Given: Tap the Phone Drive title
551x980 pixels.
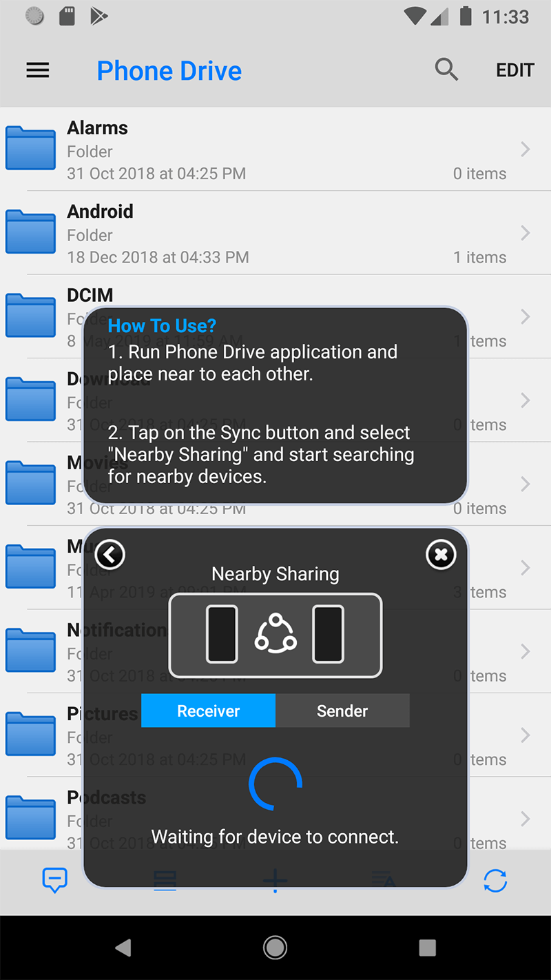Looking at the screenshot, I should click(169, 70).
